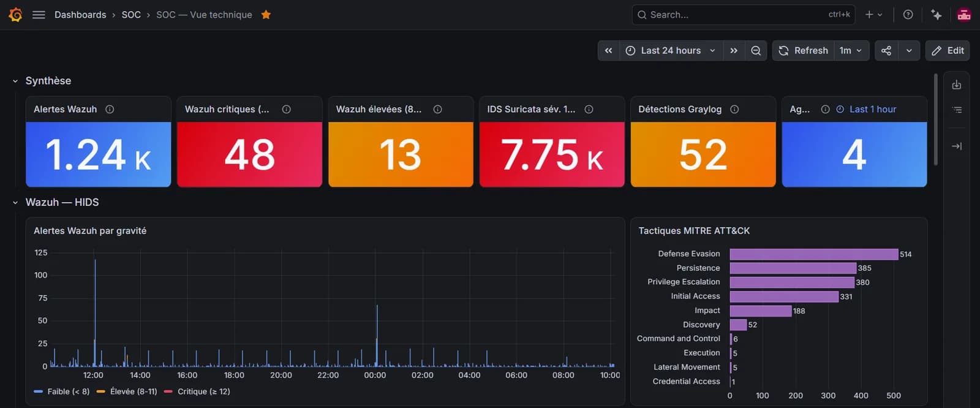Click the spike at 00:00 in chart
The width and height of the screenshot is (980, 408).
[x=377, y=336]
